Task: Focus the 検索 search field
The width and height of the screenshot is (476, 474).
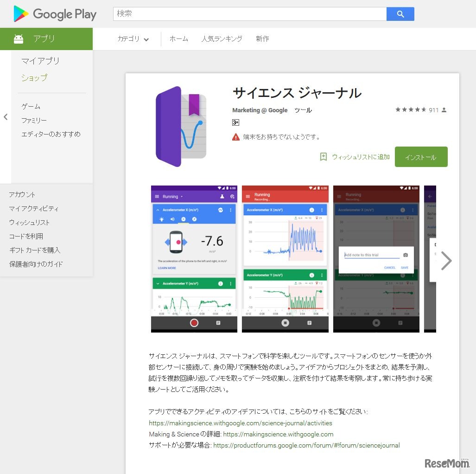Action: click(249, 14)
